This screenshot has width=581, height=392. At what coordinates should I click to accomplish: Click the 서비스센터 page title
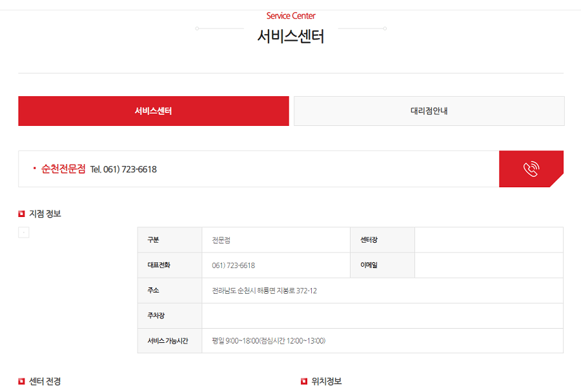point(290,37)
